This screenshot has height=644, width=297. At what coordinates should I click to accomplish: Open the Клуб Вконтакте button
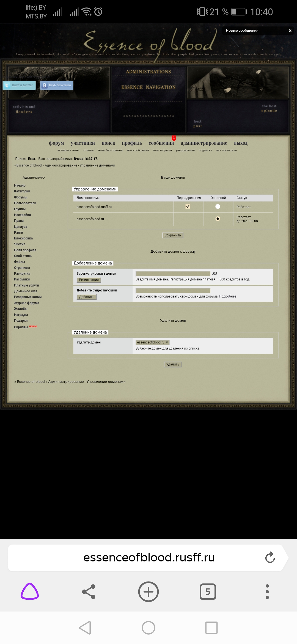[57, 85]
